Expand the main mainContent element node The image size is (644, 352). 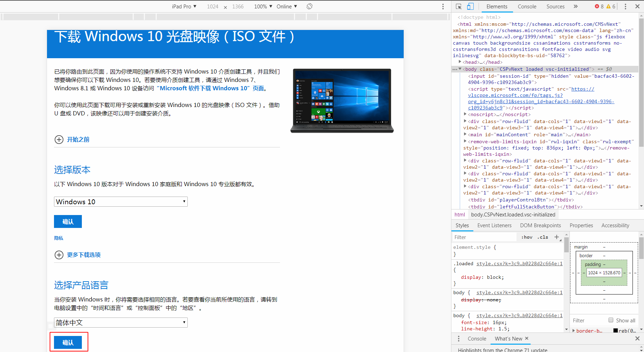pyautogui.click(x=465, y=134)
